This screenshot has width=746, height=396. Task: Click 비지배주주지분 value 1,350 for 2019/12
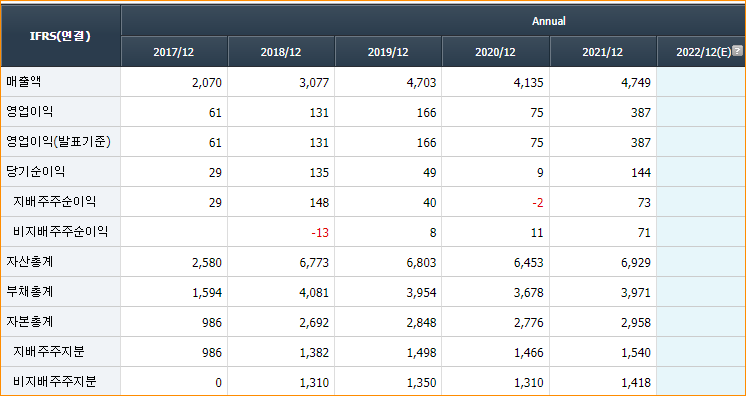421,383
